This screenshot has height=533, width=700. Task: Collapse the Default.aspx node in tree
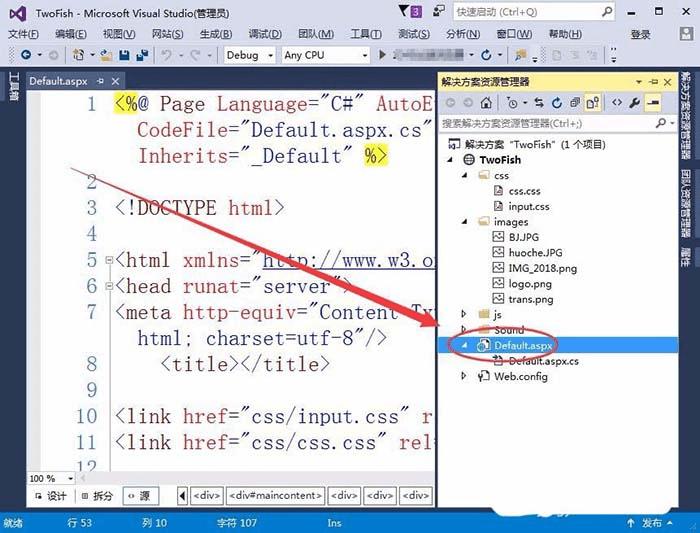(x=464, y=346)
